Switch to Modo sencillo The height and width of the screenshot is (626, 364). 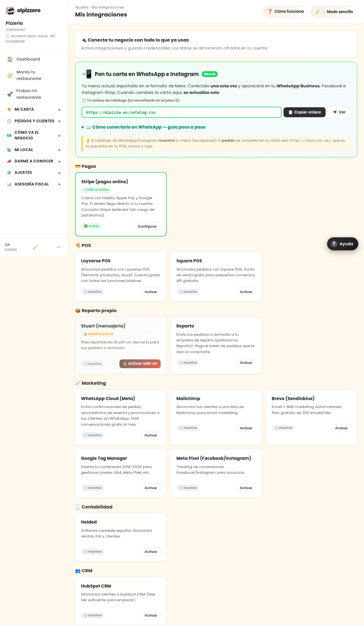pos(334,12)
